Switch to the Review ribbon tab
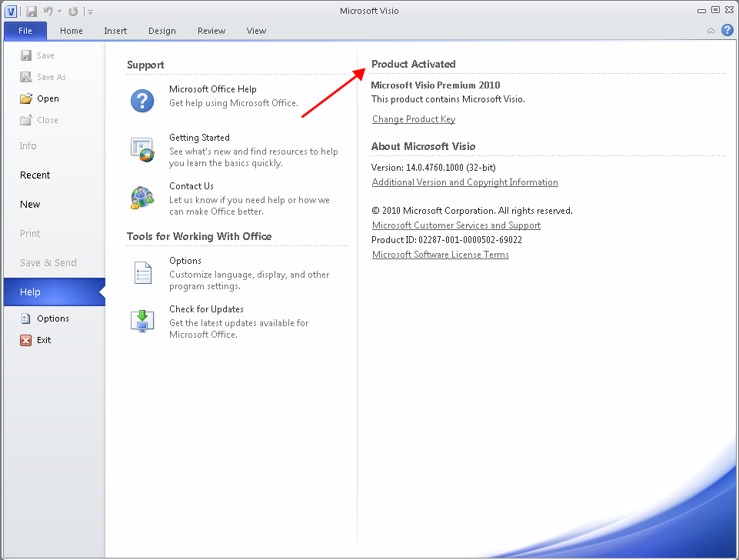Image resolution: width=739 pixels, height=560 pixels. (211, 31)
